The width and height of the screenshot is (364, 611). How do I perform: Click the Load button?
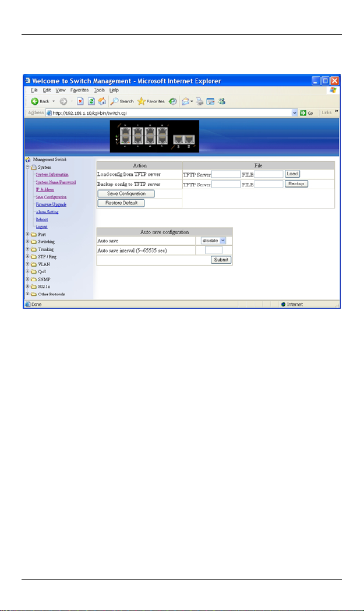tap(292, 174)
